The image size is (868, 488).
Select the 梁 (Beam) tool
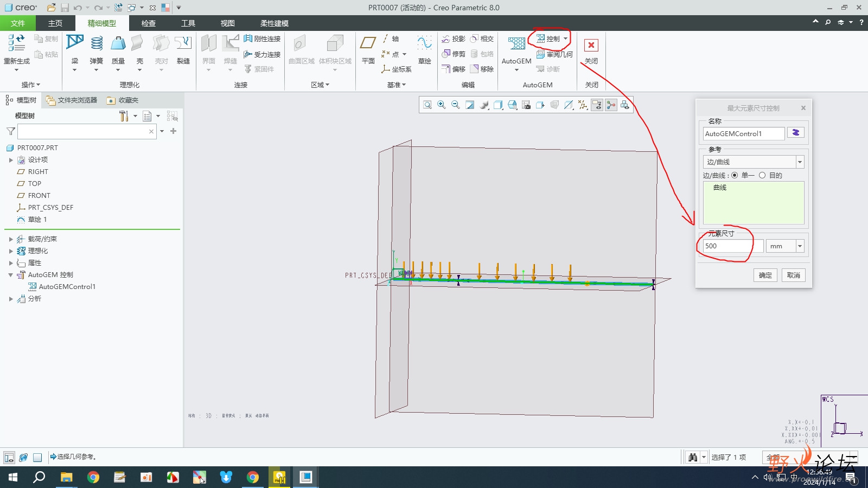pos(75,43)
